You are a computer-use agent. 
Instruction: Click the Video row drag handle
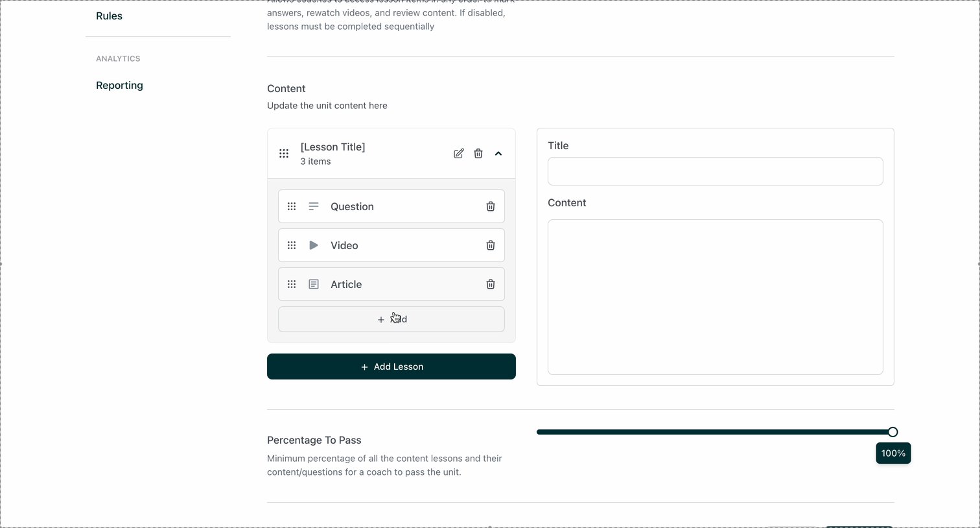click(292, 245)
